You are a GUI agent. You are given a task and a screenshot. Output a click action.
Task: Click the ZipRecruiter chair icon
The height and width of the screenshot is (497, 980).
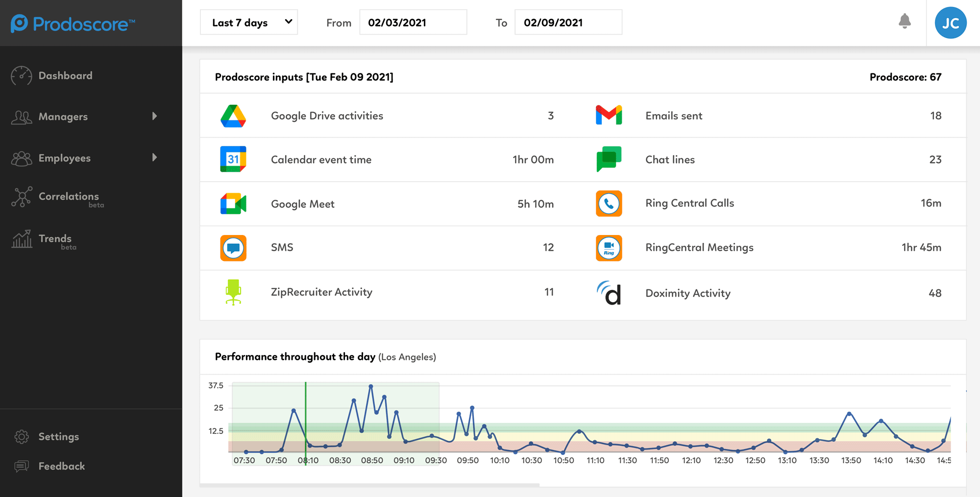tap(233, 292)
